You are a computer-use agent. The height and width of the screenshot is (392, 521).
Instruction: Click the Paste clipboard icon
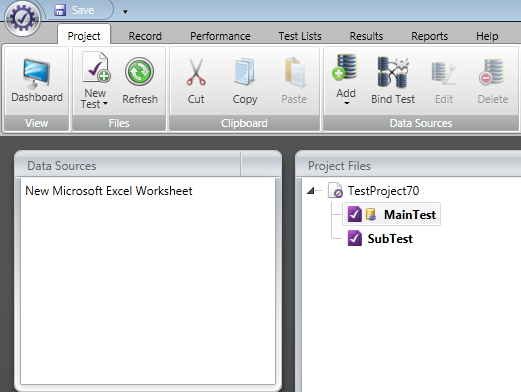[294, 72]
